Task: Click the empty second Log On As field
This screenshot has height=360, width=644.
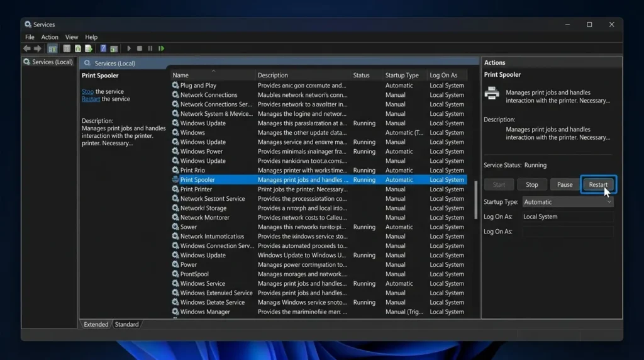Action: (568, 232)
